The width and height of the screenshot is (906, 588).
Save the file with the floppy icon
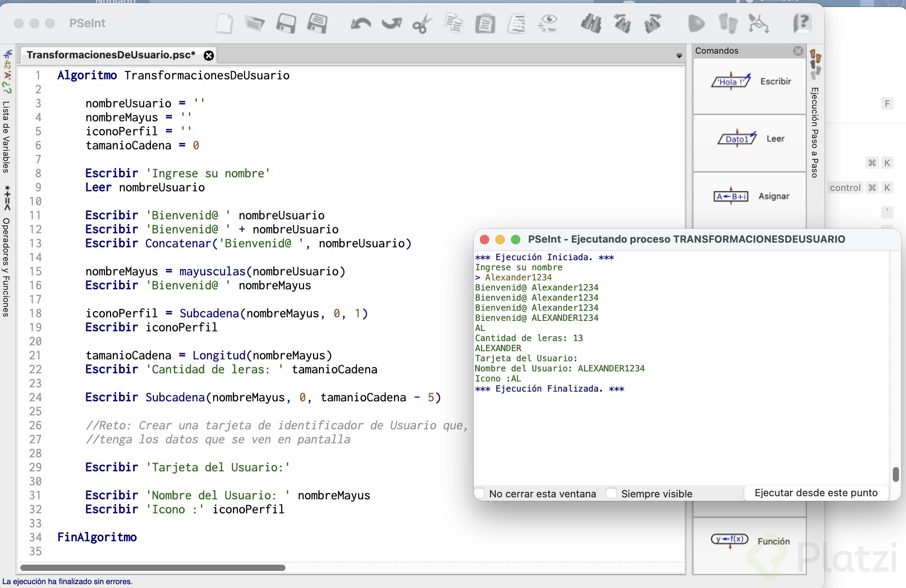click(286, 23)
